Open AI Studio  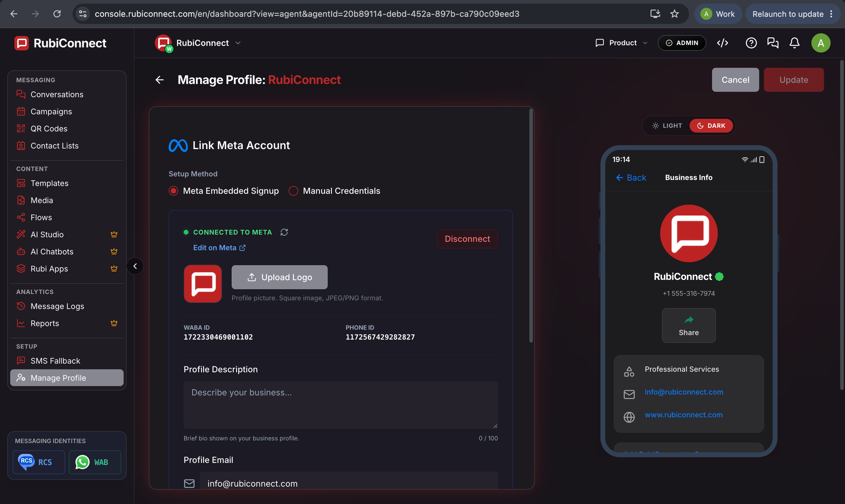(67, 234)
